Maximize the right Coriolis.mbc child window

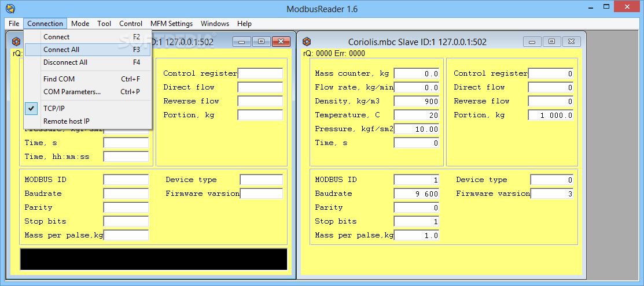pyautogui.click(x=551, y=42)
